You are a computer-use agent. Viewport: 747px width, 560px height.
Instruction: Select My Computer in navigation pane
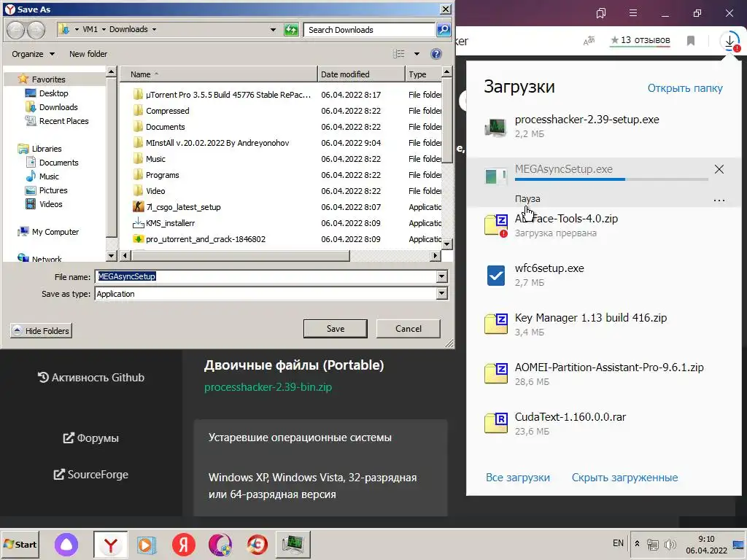point(48,232)
